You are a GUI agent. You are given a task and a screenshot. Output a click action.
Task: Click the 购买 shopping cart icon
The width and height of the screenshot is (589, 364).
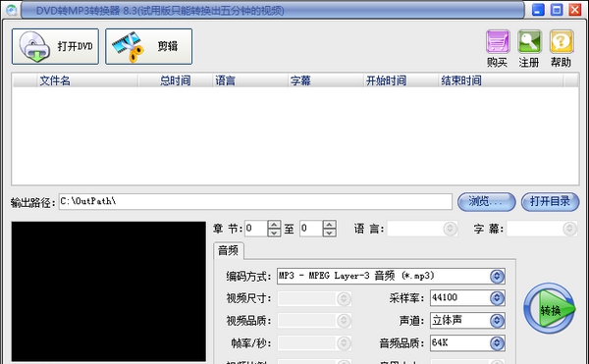pos(498,41)
